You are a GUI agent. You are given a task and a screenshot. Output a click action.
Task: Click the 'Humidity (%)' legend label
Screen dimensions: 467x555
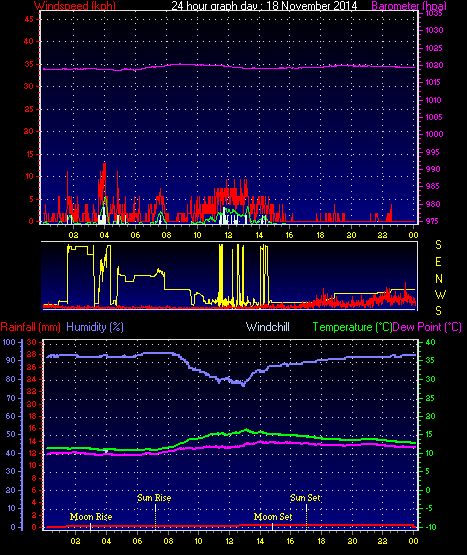[95, 327]
